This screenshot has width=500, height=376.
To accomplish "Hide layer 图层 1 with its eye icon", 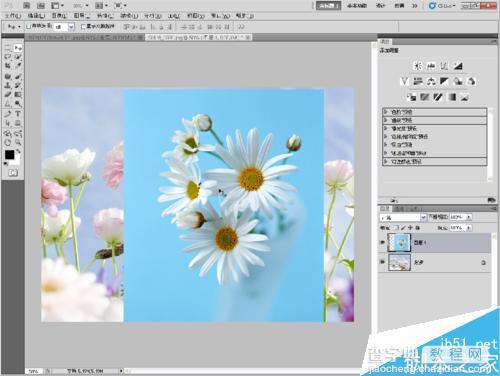I will [x=383, y=242].
